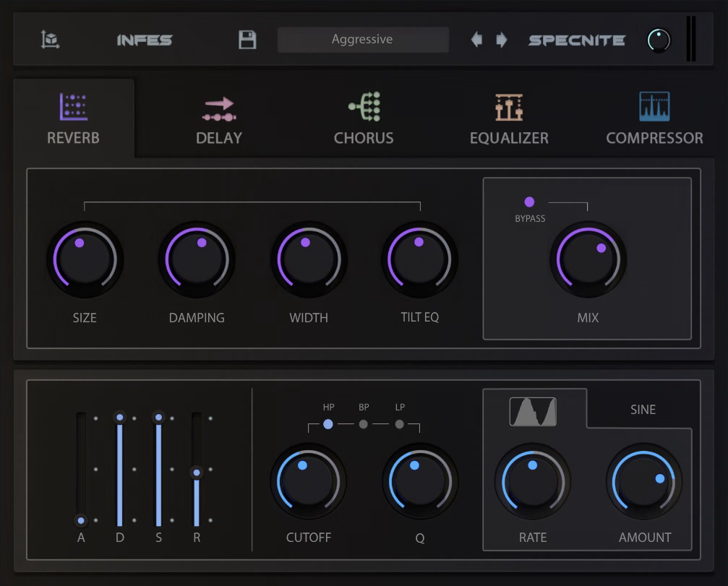Click the reverb SIZE knob
The height and width of the screenshot is (586, 728).
[x=85, y=259]
